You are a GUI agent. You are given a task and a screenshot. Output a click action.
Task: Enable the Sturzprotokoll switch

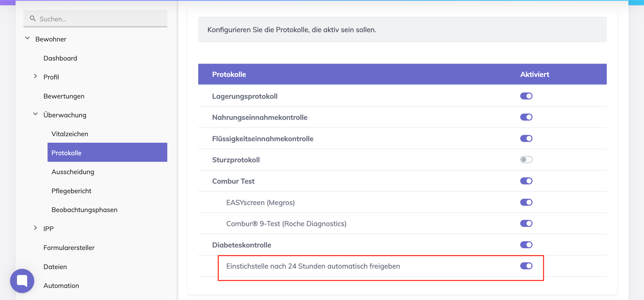point(526,160)
